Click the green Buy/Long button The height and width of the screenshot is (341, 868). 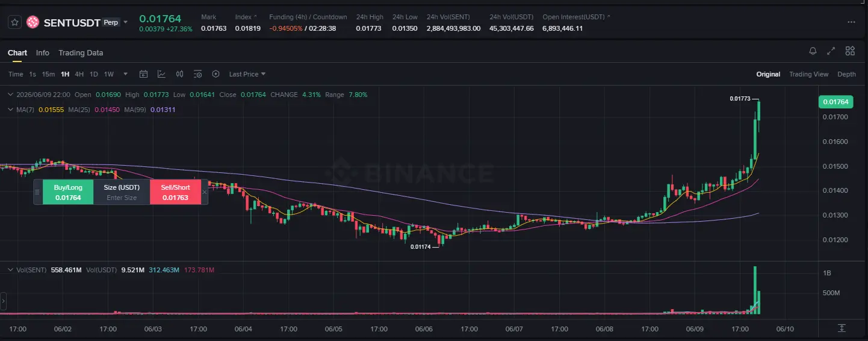coord(68,192)
